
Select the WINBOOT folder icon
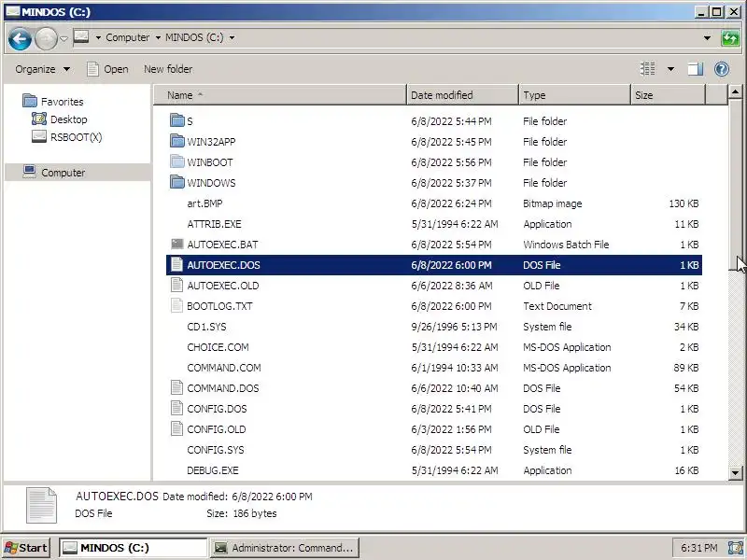click(177, 161)
